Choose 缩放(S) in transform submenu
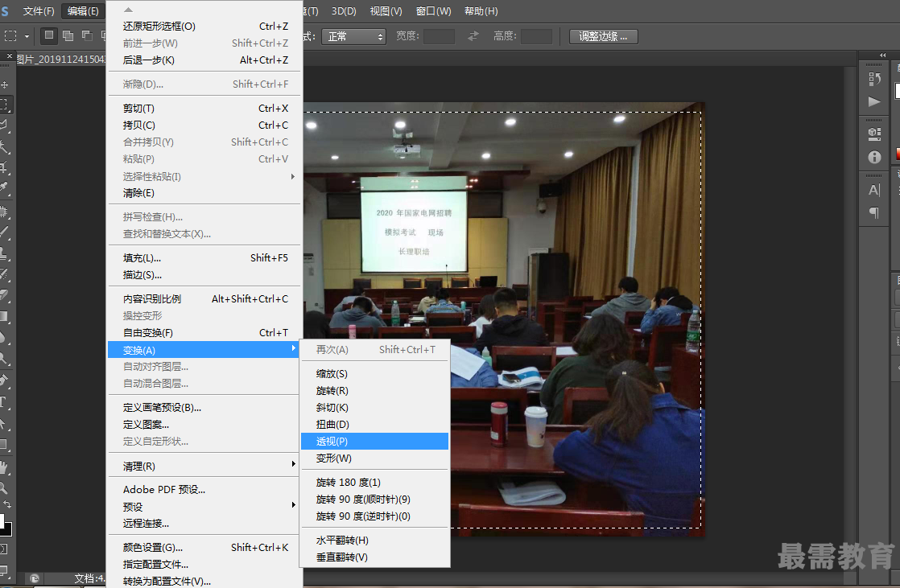The width and height of the screenshot is (900, 588). pyautogui.click(x=374, y=373)
